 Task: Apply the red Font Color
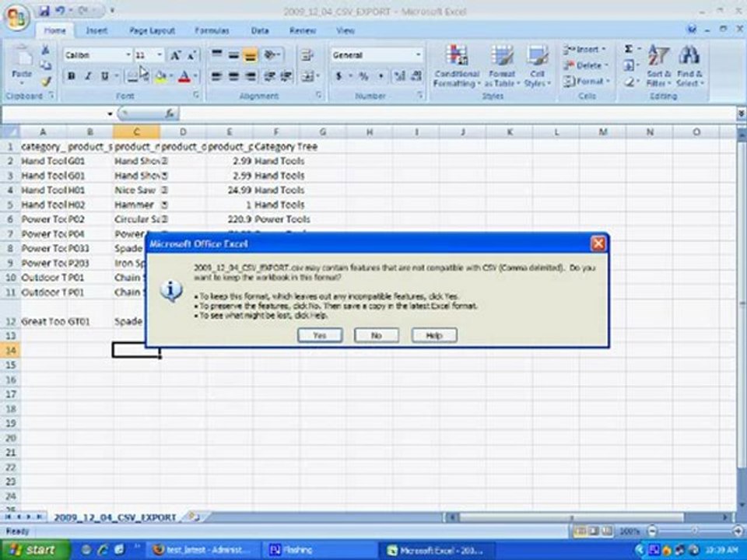pos(184,76)
